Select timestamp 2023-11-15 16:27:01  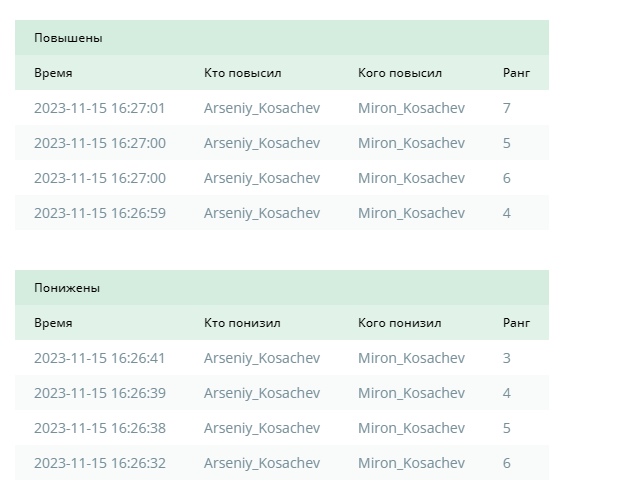(x=99, y=108)
